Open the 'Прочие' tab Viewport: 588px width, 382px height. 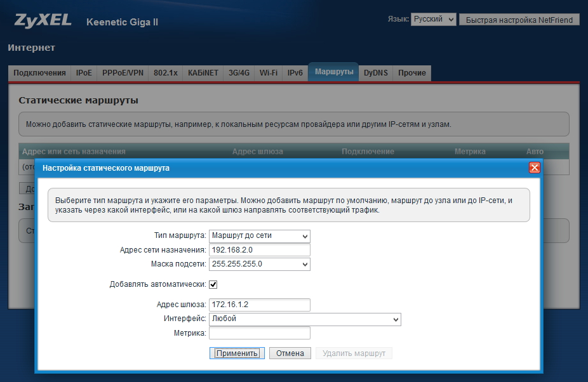click(411, 73)
